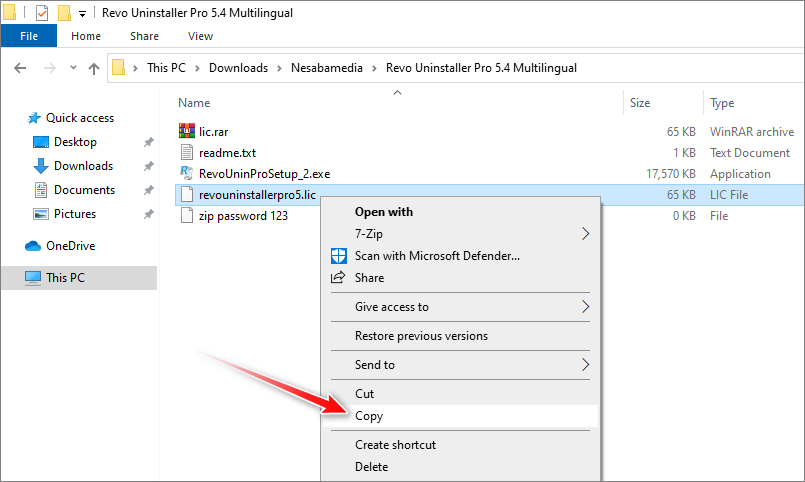Click the Forward navigation arrow
This screenshot has width=805, height=482.
[49, 68]
